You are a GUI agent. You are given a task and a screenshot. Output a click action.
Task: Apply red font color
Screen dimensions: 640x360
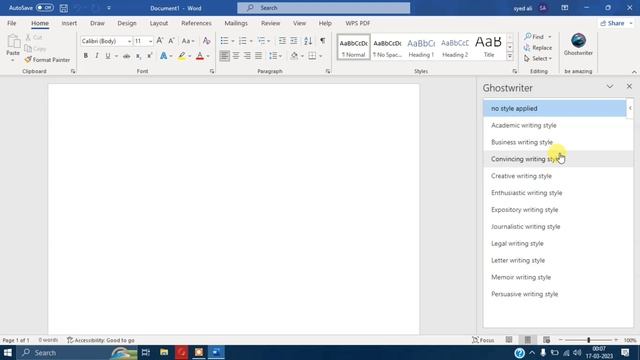click(200, 56)
